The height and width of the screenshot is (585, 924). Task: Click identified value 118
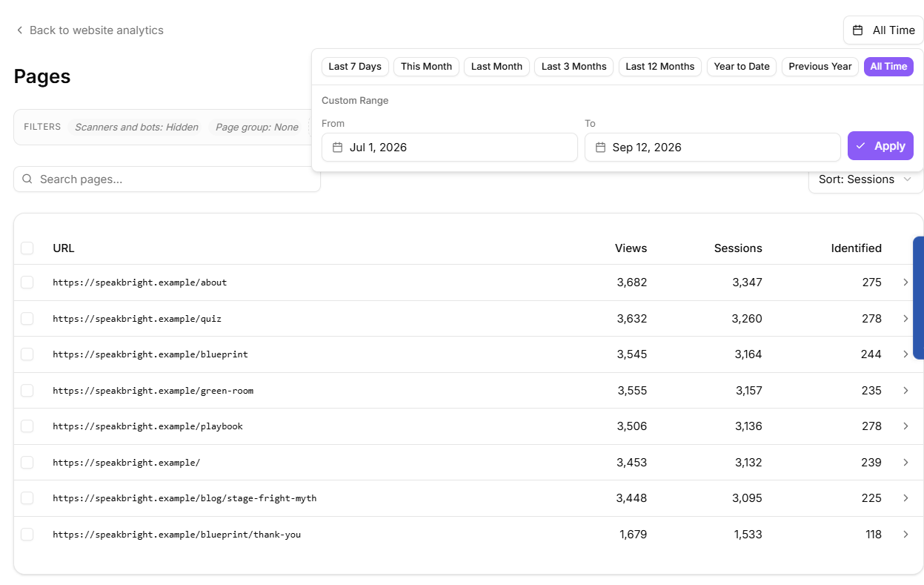point(874,535)
